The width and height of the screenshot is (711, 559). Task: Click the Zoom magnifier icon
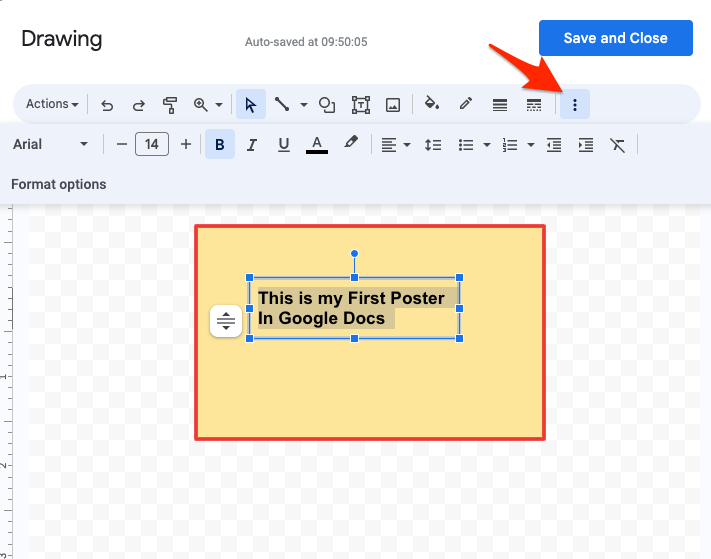(200, 105)
